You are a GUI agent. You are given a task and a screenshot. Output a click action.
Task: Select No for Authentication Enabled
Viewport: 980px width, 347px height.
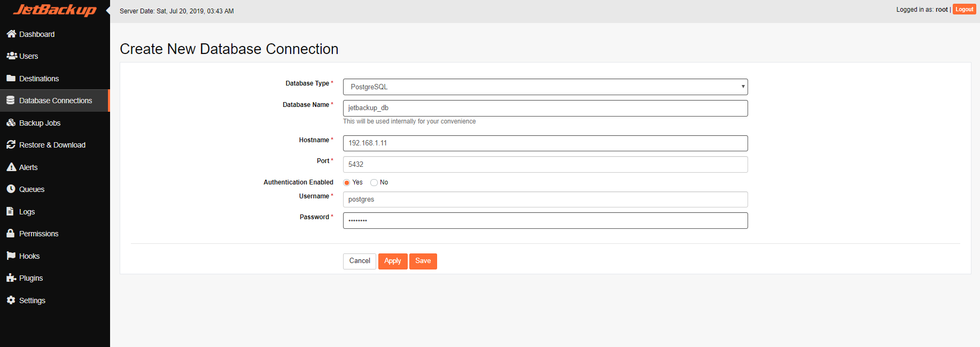tap(374, 182)
